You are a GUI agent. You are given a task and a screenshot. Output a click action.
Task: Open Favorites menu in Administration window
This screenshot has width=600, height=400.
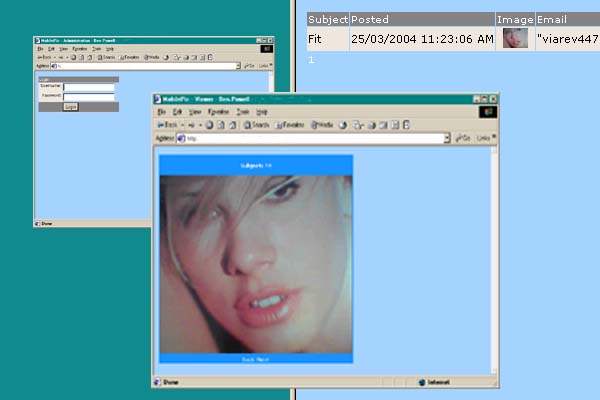pyautogui.click(x=80, y=49)
